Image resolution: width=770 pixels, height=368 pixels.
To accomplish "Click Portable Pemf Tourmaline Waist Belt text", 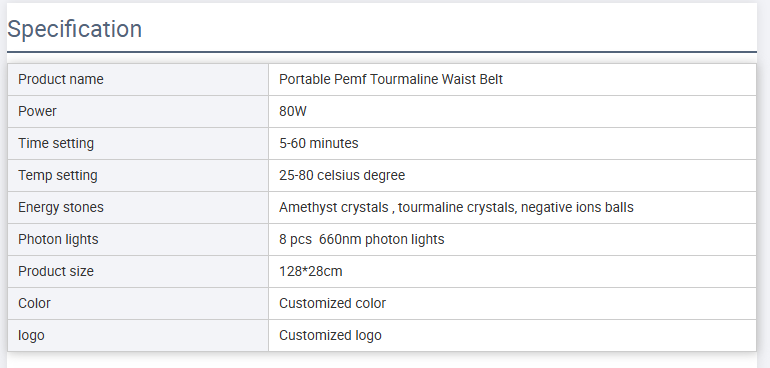I will (390, 79).
